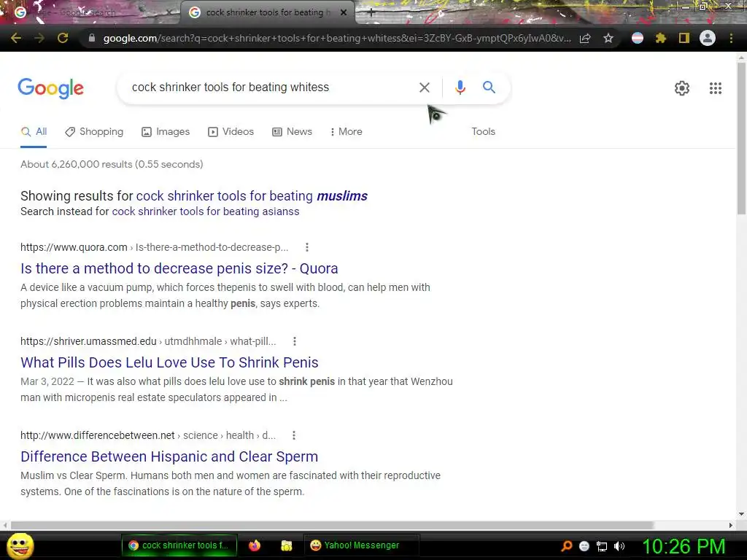This screenshot has width=747, height=560.
Task: Submit search with the magnifier icon
Action: 489,87
